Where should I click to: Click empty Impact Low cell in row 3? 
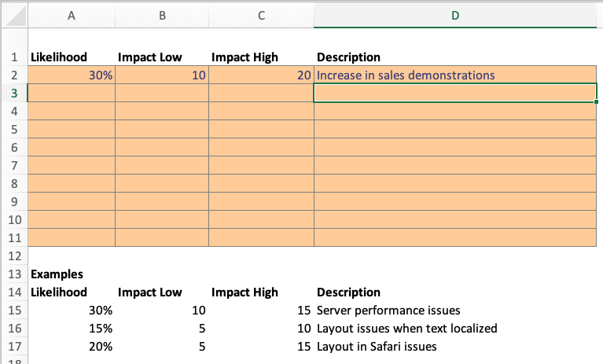162,93
